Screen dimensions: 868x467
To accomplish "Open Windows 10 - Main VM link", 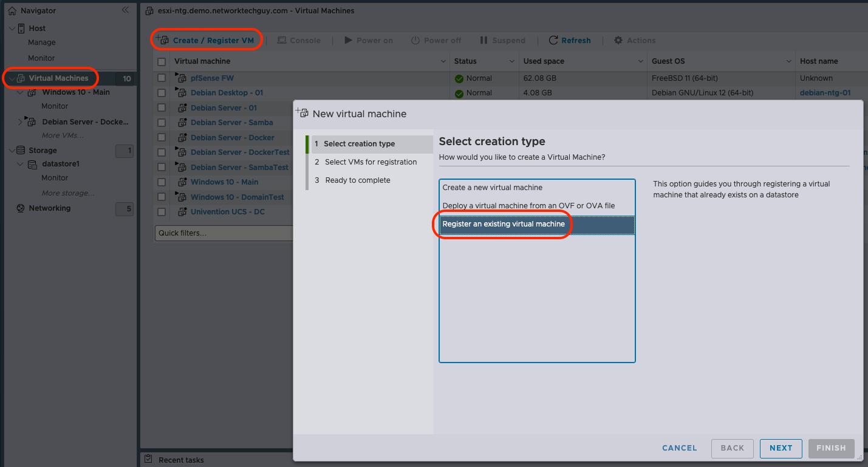I will point(224,182).
